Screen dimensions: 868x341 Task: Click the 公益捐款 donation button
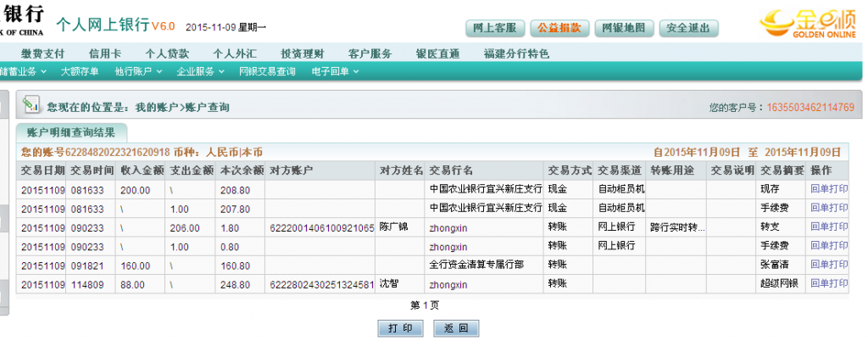(x=559, y=28)
